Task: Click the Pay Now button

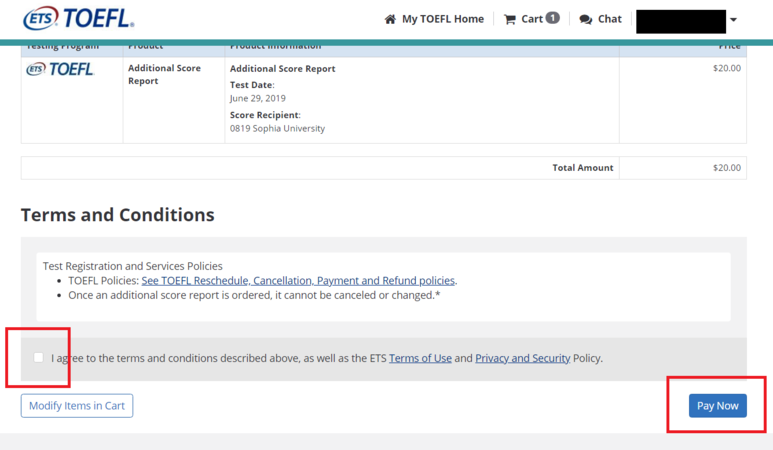Action: [717, 406]
